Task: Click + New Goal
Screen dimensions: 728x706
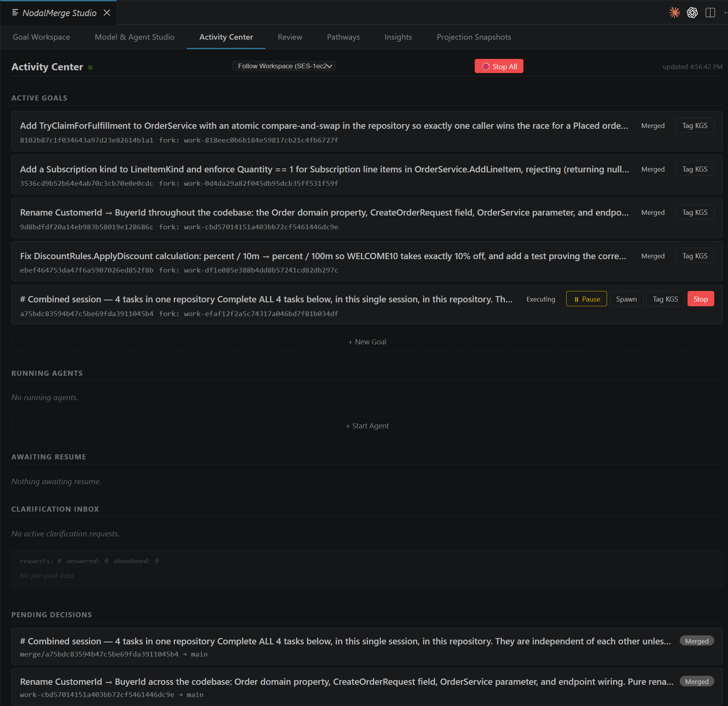Action: click(367, 342)
